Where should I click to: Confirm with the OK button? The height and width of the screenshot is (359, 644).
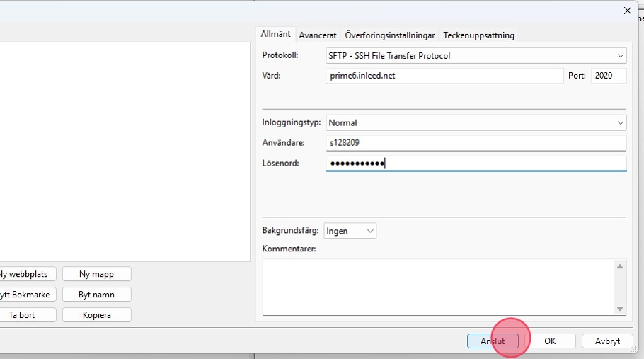[550, 341]
